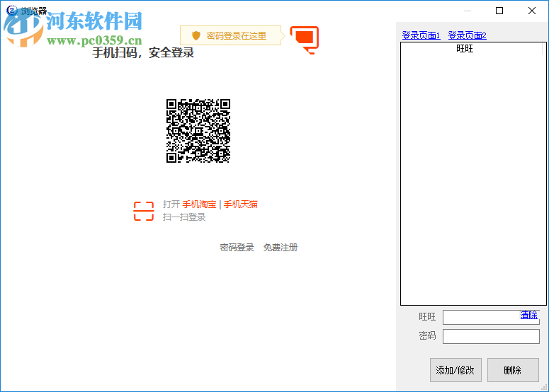Click the 扫一扫登录 text
This screenshot has height=392, width=549.
click(184, 217)
